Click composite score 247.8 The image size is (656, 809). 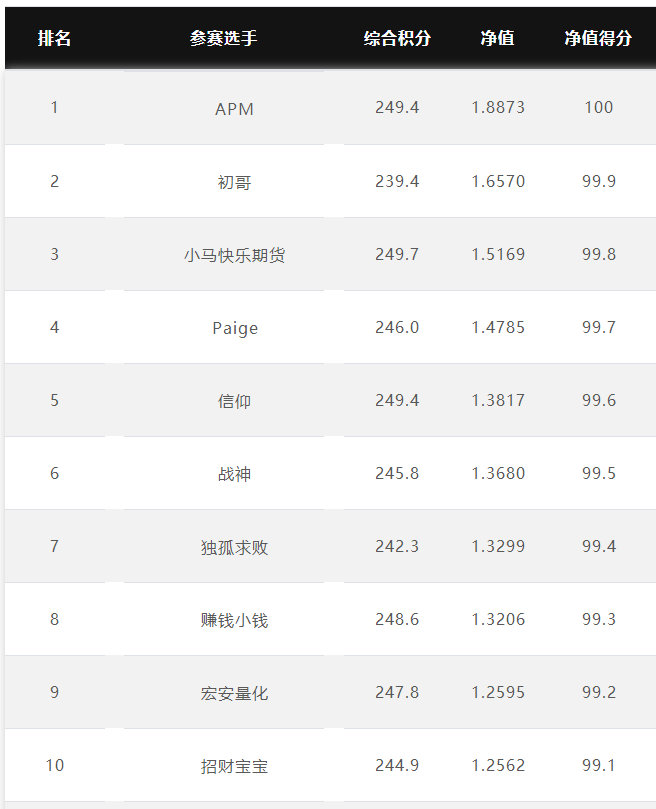[x=397, y=692]
